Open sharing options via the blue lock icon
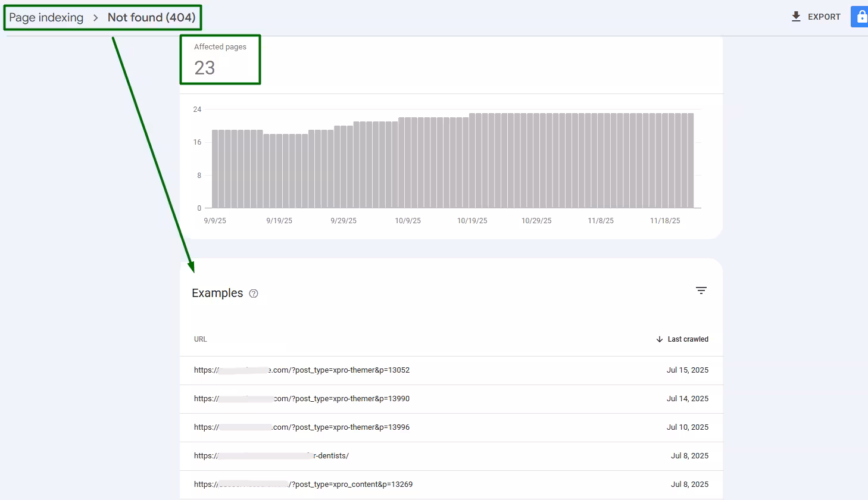This screenshot has width=868, height=500. 860,16
